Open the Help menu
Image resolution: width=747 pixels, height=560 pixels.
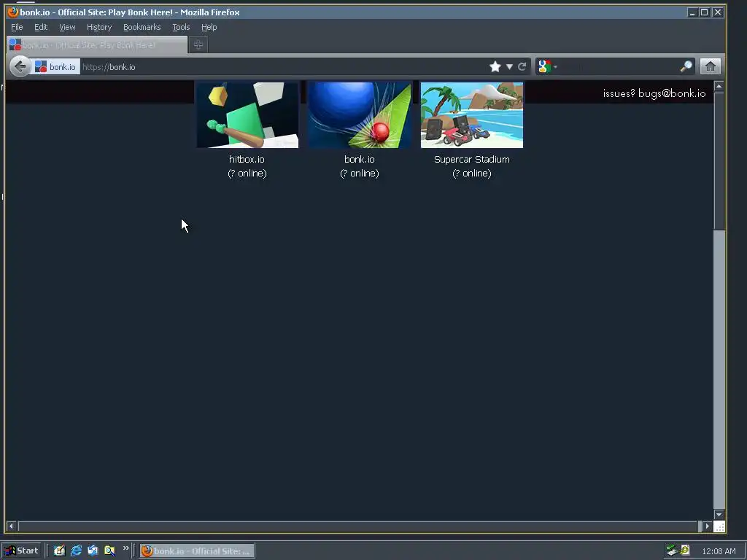point(209,27)
